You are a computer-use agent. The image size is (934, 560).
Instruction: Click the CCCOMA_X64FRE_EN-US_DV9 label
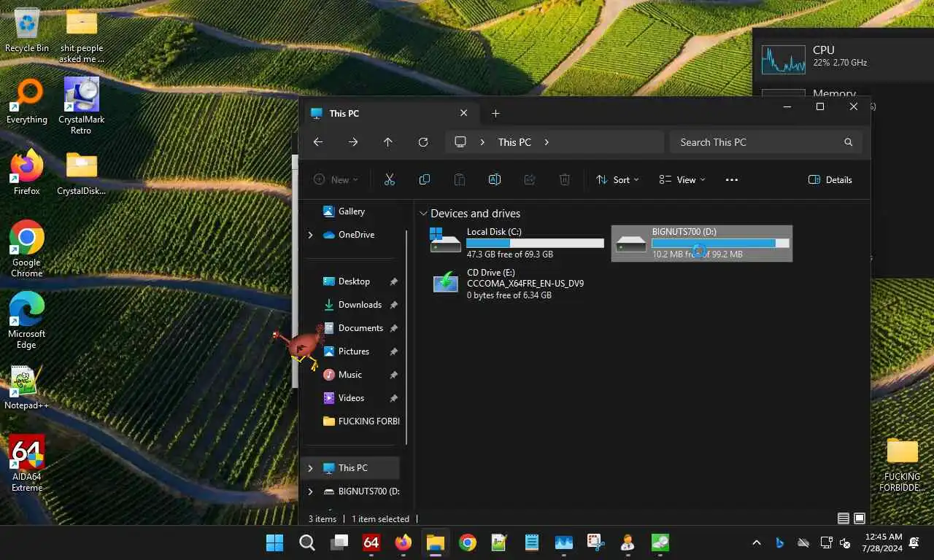[x=525, y=284]
